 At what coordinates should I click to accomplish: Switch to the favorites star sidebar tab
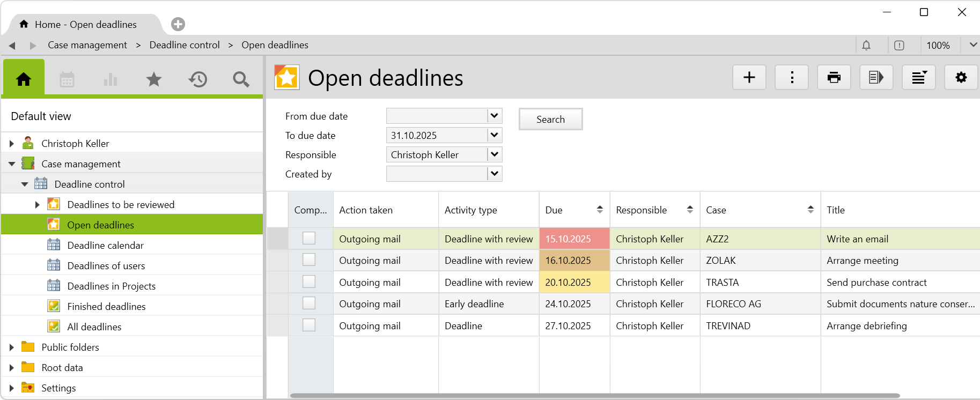[x=154, y=79]
